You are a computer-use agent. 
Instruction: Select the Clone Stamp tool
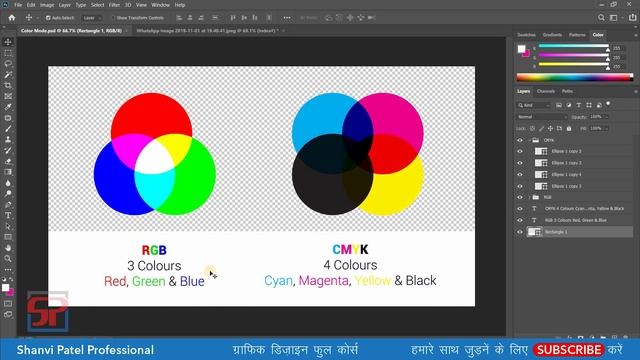click(8, 140)
